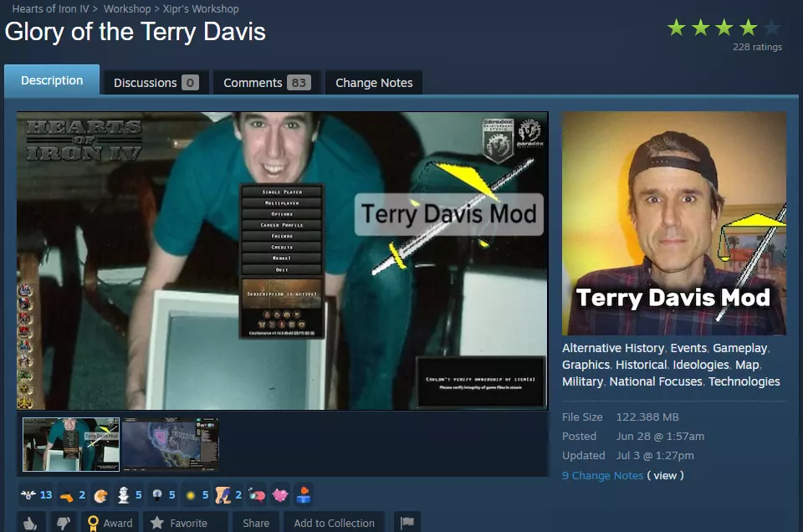Open the Description tab
This screenshot has height=532, width=803.
(52, 80)
